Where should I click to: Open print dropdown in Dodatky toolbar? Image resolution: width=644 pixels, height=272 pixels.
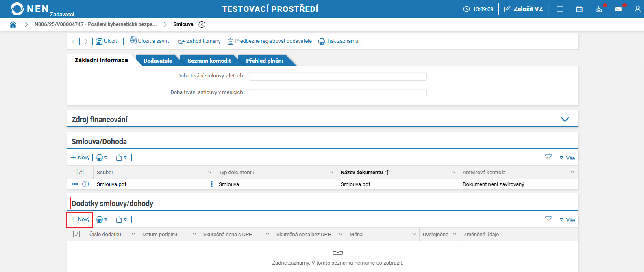tap(102, 219)
